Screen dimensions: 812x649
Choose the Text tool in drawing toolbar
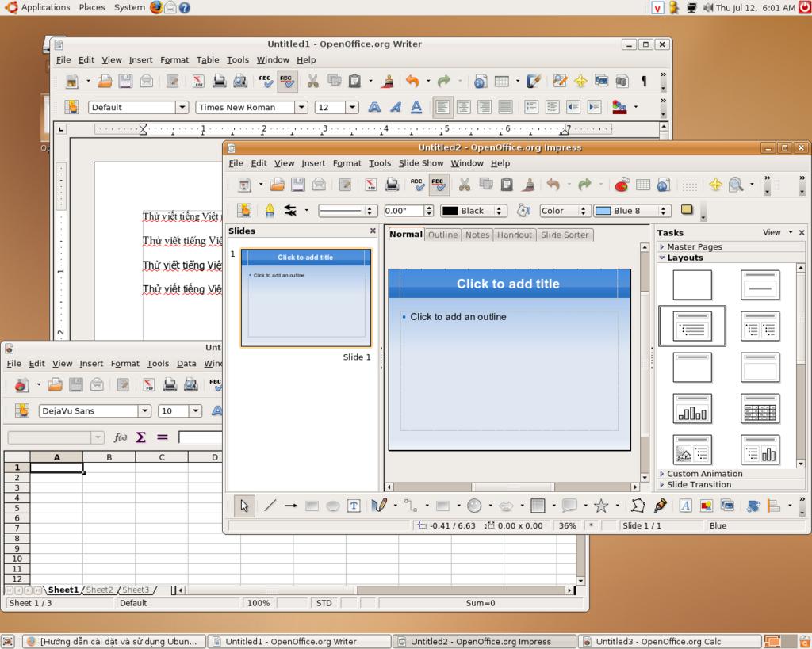tap(354, 506)
